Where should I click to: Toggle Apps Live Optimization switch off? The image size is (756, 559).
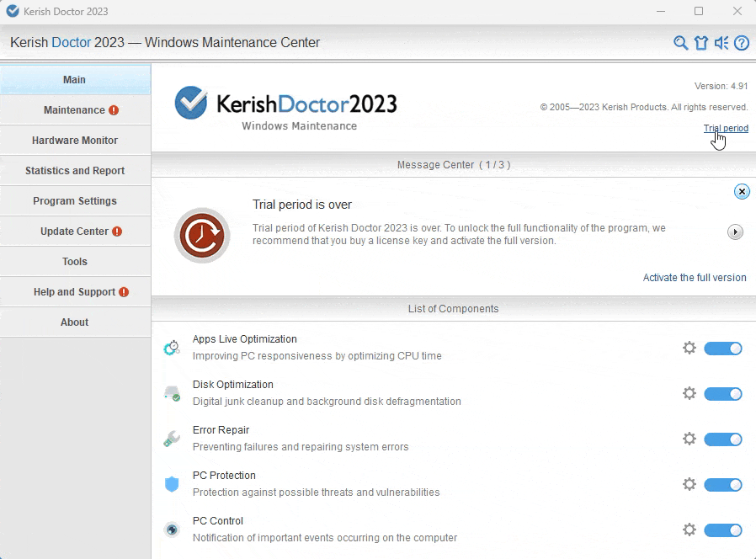pos(722,349)
